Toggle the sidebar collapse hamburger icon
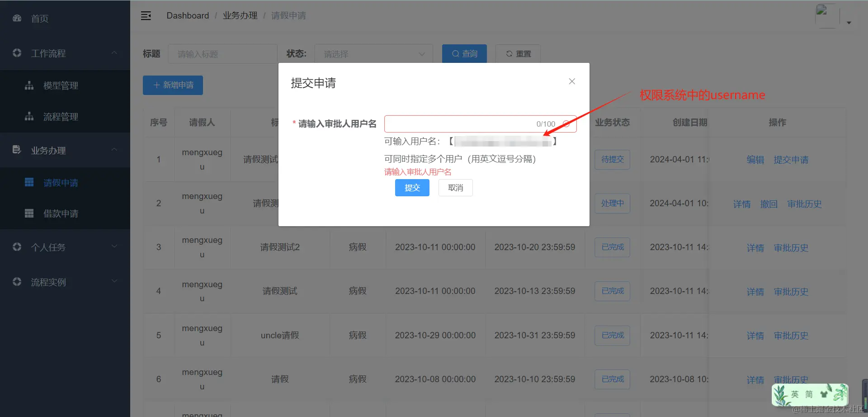 point(146,16)
